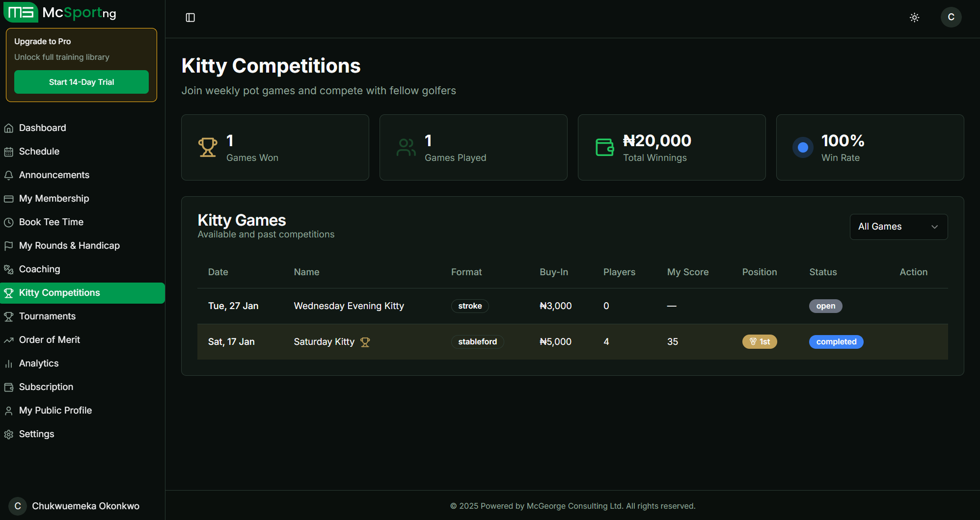The image size is (980, 520).
Task: Click the Start 14-Day Trial button
Action: [x=81, y=82]
